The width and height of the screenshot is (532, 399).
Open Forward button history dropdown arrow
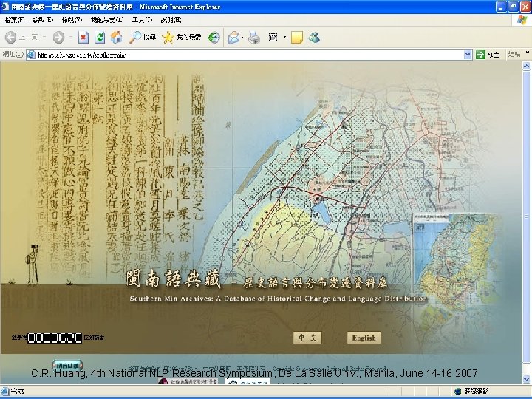coord(71,38)
